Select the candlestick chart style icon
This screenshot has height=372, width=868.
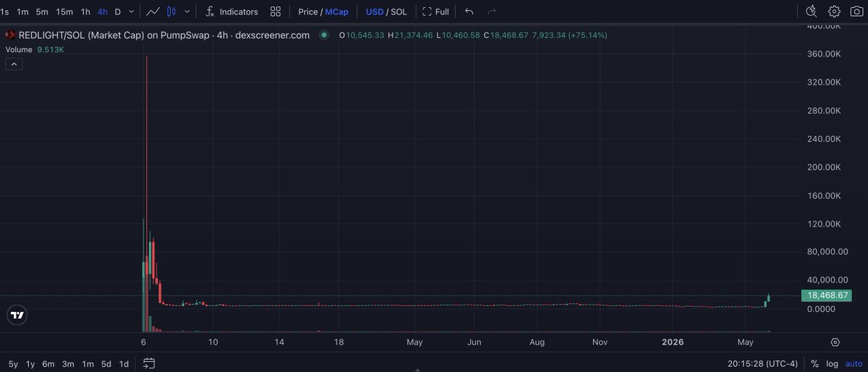(x=171, y=12)
